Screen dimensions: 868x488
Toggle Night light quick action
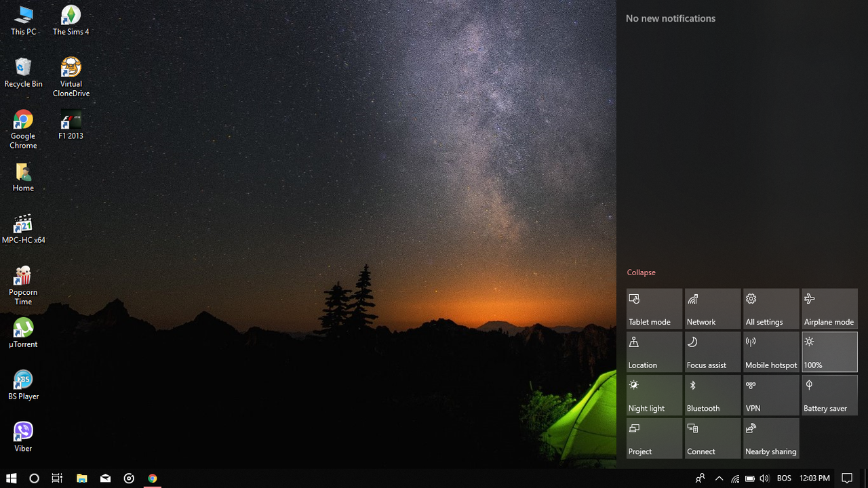pos(654,395)
